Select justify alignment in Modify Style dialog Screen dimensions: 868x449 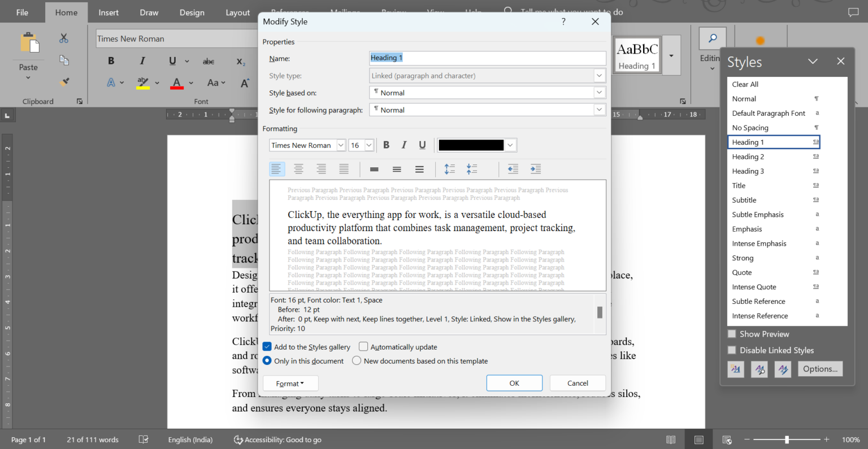(344, 169)
